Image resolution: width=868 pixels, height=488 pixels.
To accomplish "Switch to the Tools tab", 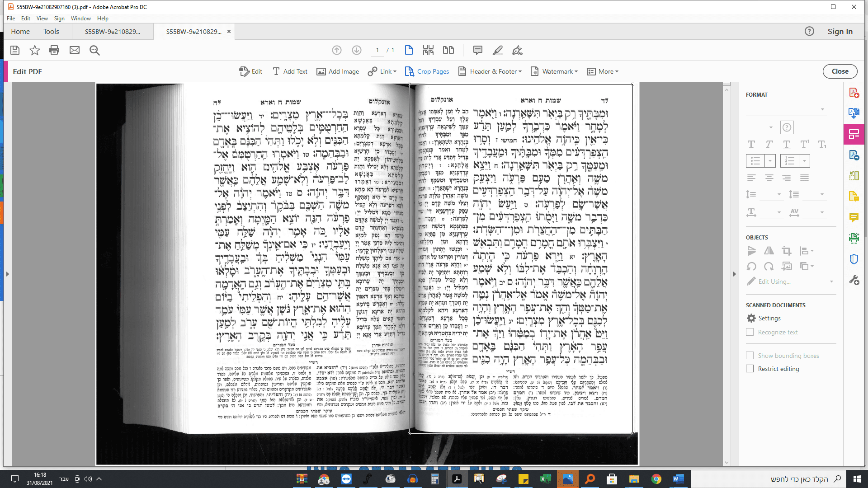I will pos(51,32).
